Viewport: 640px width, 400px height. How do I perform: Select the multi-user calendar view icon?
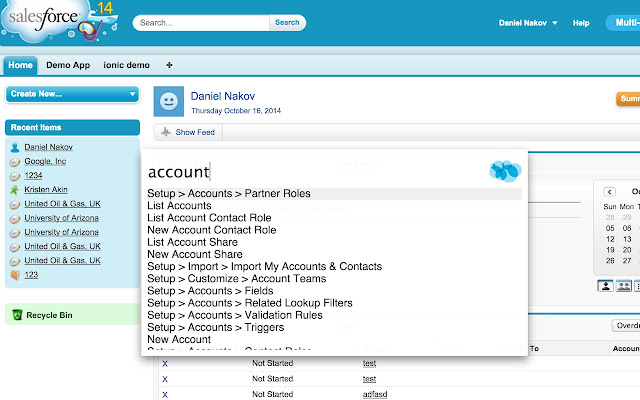624,286
